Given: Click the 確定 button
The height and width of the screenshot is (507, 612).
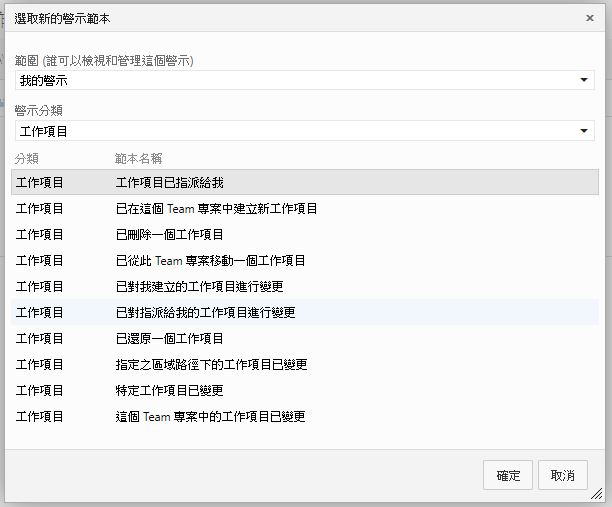Looking at the screenshot, I should tap(508, 476).
